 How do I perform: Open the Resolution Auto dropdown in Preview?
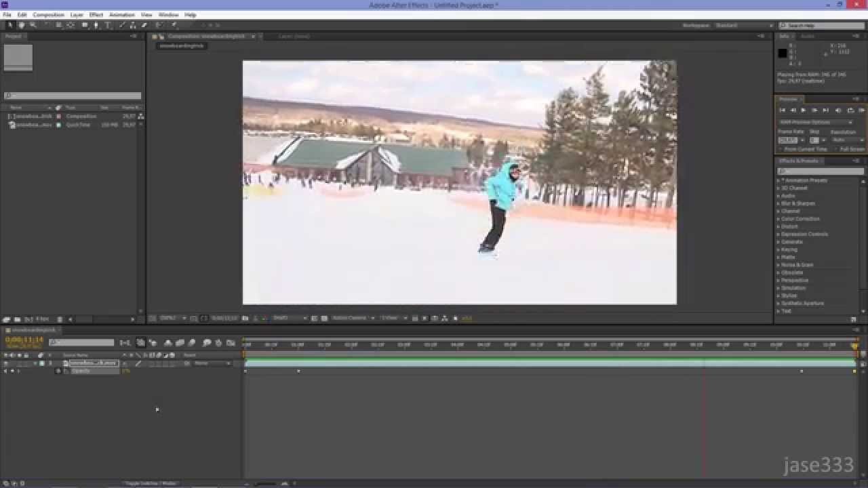(848, 140)
